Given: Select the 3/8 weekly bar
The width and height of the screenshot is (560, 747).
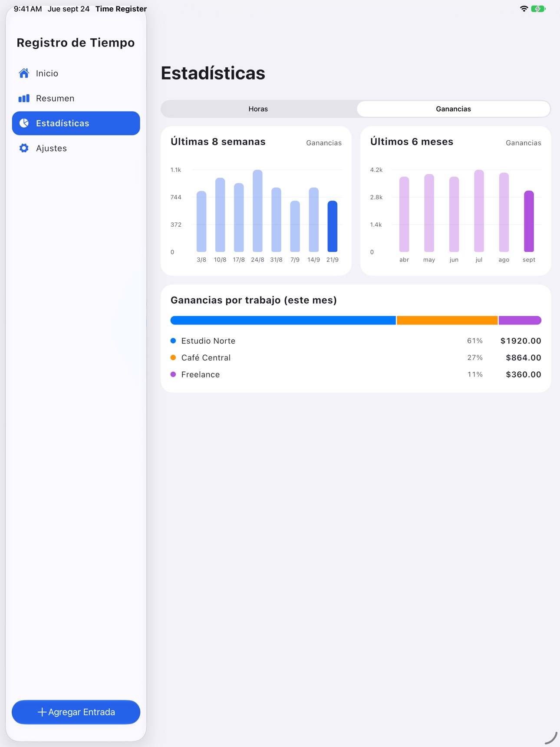Looking at the screenshot, I should click(x=201, y=221).
